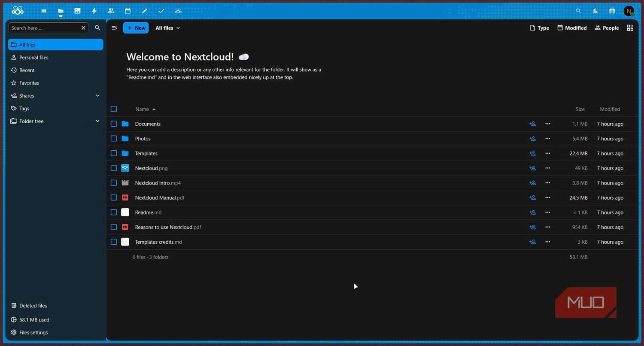Check the Nextcloud.png file checkbox
The height and width of the screenshot is (346, 644).
[114, 168]
